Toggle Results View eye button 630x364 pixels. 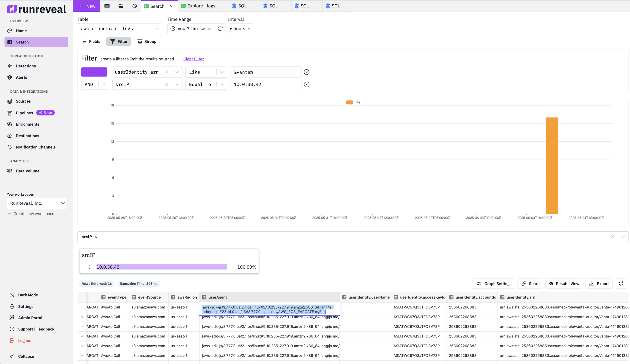(x=564, y=284)
